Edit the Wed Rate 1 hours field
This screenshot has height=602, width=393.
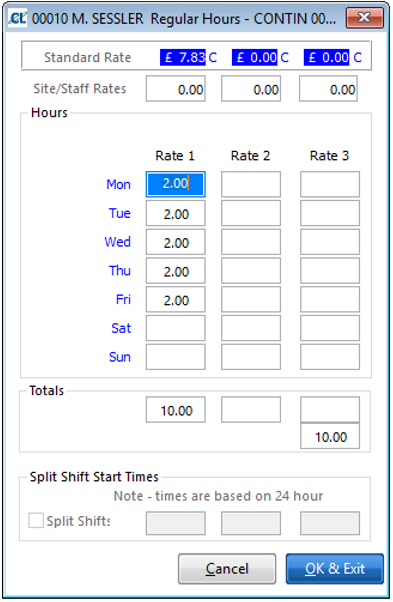(175, 242)
